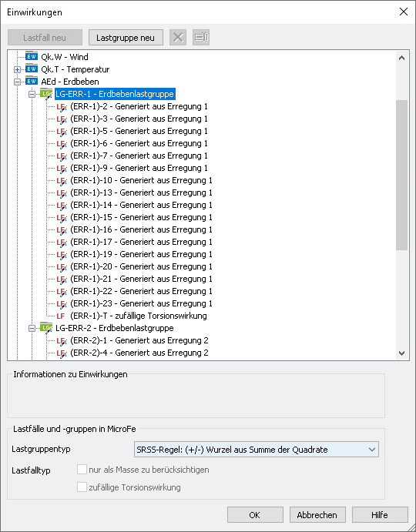
Task: Click the EW icon of Qk.T - Temperatur
Action: [x=32, y=69]
